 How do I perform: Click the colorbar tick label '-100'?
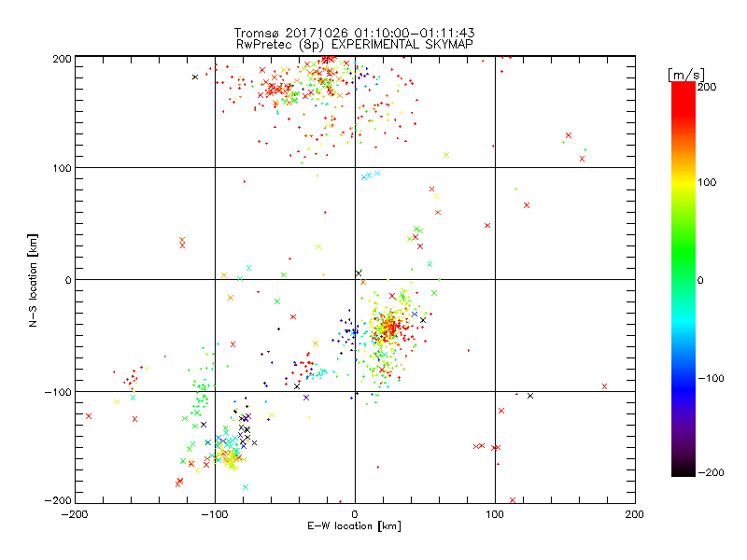[x=711, y=379]
